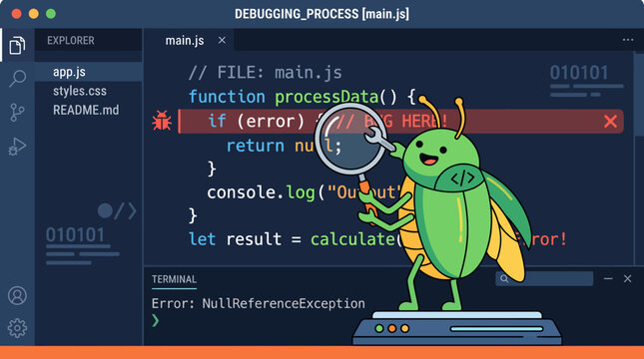Click the EXPLORER panel header

(x=71, y=40)
